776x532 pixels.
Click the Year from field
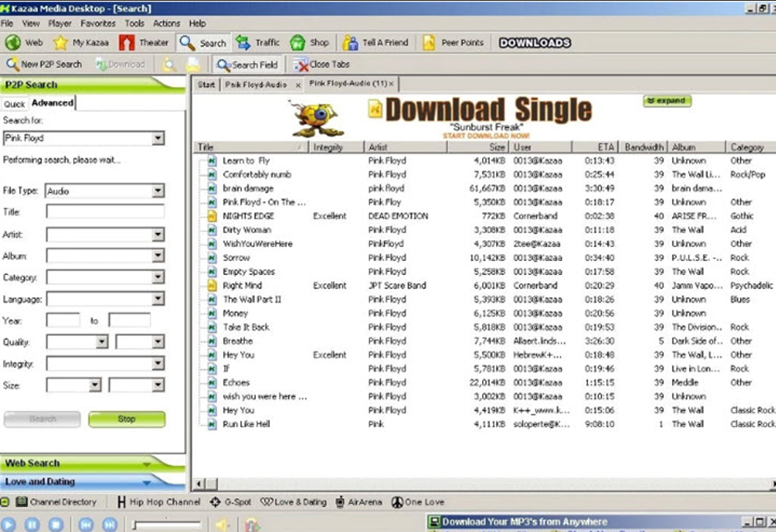pyautogui.click(x=63, y=321)
